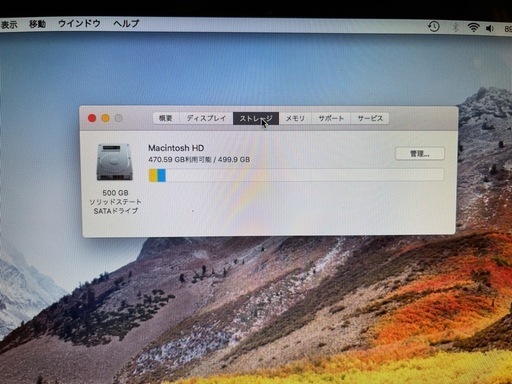This screenshot has width=512, height=384.
Task: Minimize window with yellow button
Action: click(x=105, y=118)
